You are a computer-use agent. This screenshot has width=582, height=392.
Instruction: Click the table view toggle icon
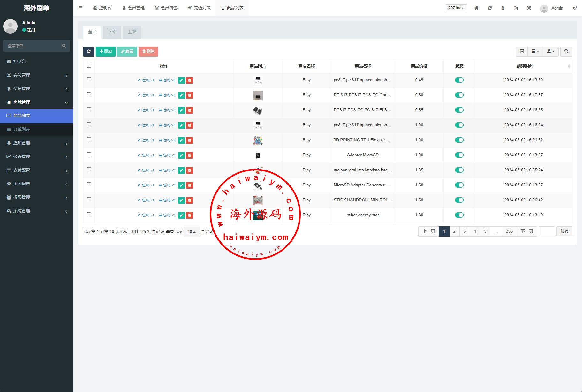pyautogui.click(x=522, y=51)
